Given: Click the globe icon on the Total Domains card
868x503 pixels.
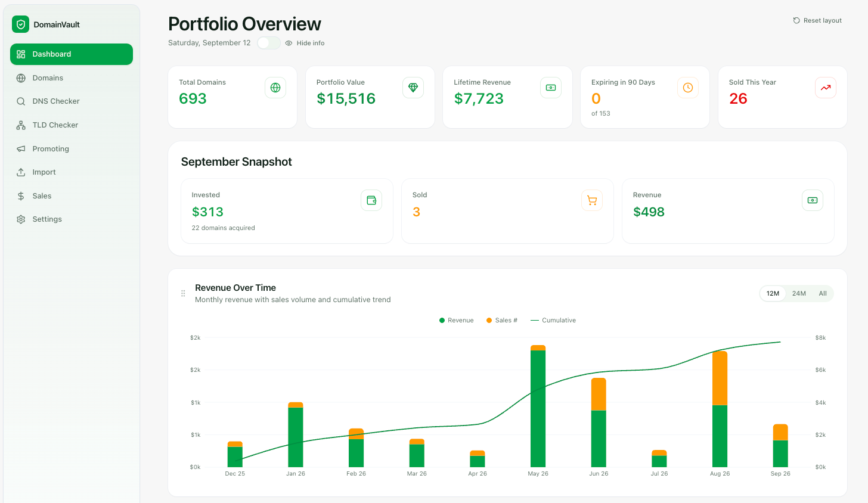Looking at the screenshot, I should point(275,88).
